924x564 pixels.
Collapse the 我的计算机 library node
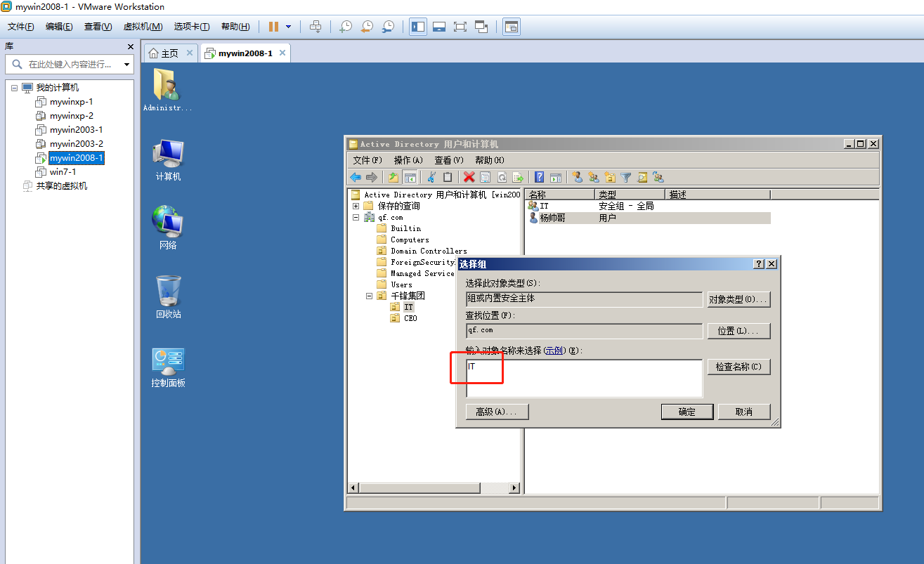(x=15, y=88)
